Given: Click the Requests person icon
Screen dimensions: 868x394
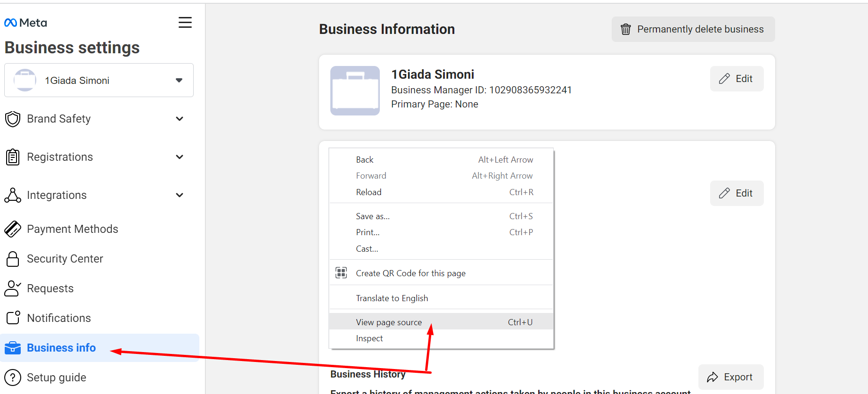Looking at the screenshot, I should pyautogui.click(x=13, y=288).
